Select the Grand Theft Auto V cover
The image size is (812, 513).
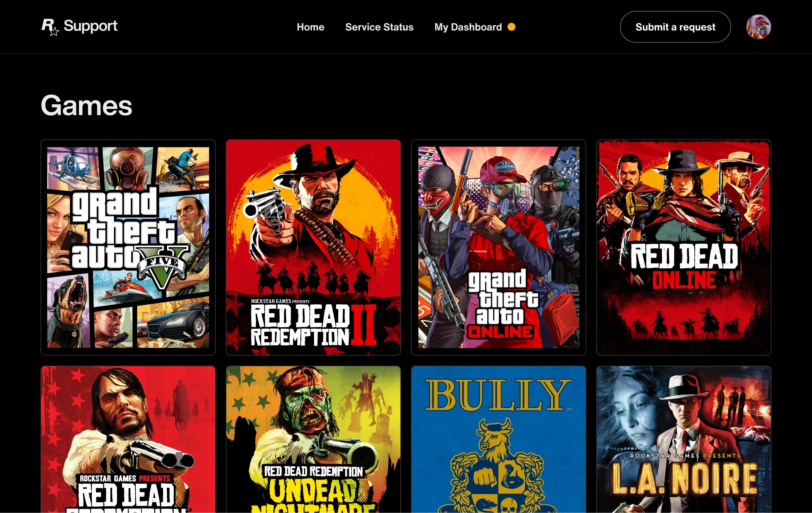(128, 247)
